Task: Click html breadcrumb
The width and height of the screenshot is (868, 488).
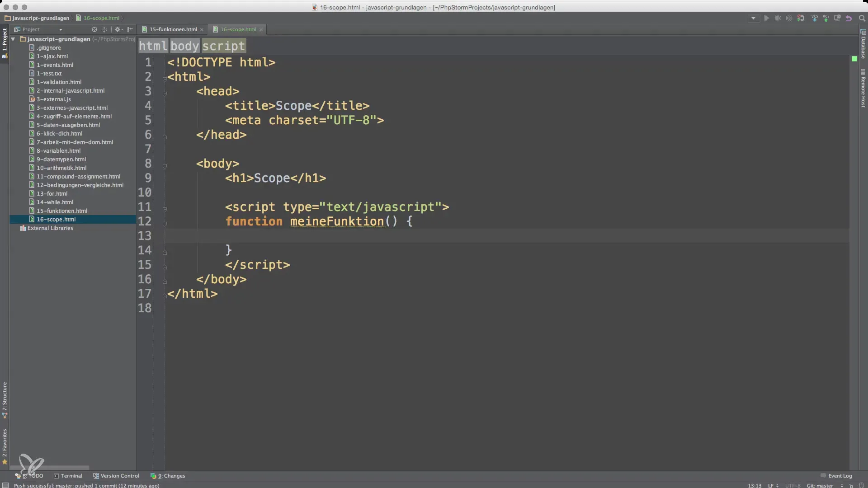Action: click(153, 46)
